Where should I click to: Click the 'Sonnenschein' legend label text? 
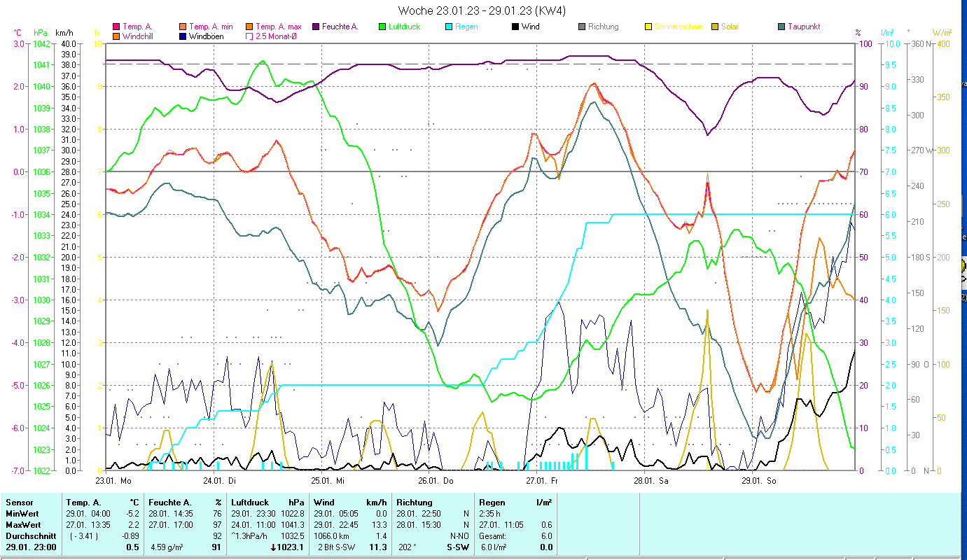click(x=678, y=27)
